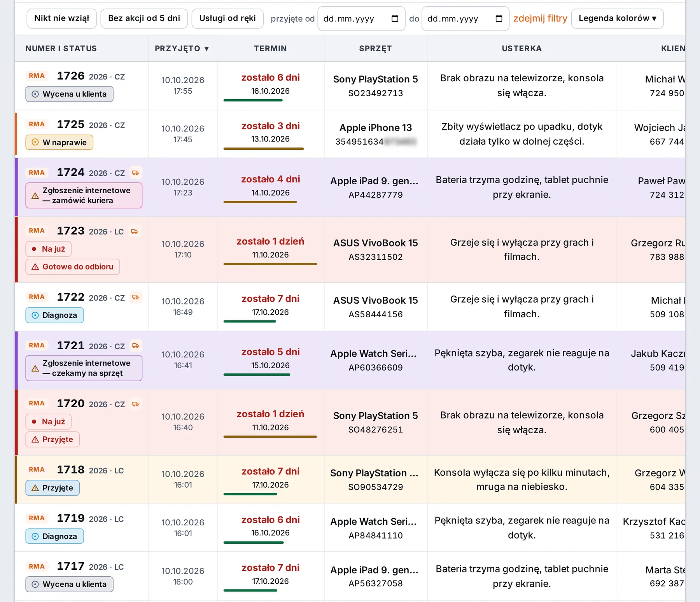The height and width of the screenshot is (602, 700).
Task: Click warning icon in 'Gotowe do odbioru' status
Action: [35, 267]
